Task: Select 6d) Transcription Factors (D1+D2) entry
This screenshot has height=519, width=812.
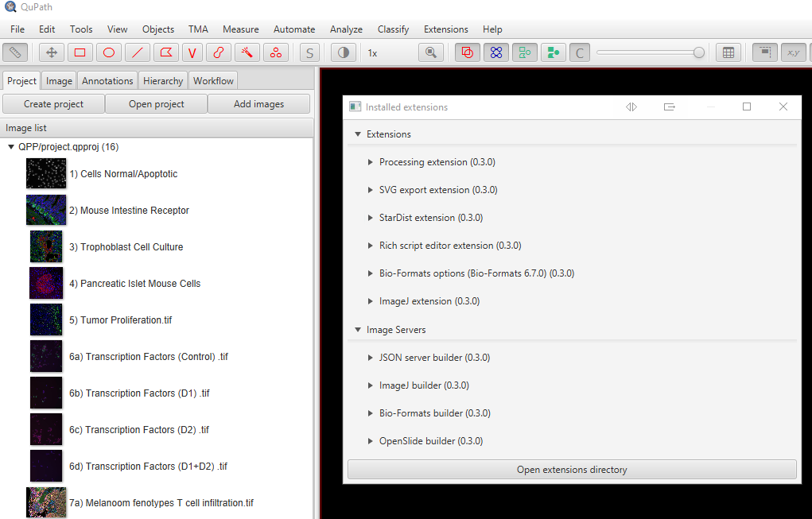Action: pyautogui.click(x=148, y=467)
